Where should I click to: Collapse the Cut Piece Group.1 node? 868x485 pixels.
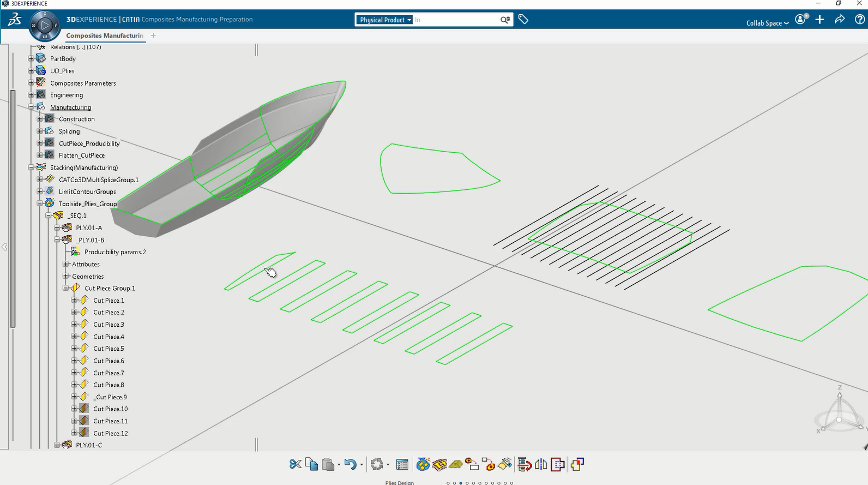(66, 288)
